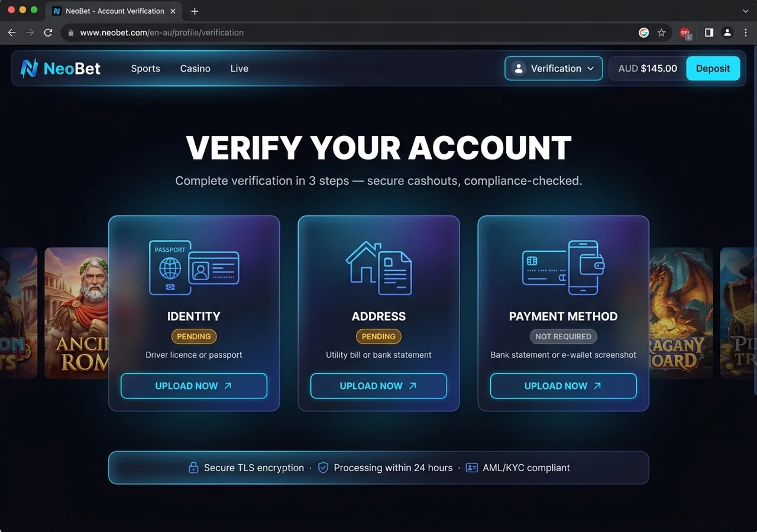Click the NOT REQUIRED status badge
This screenshot has width=757, height=532.
(x=563, y=336)
